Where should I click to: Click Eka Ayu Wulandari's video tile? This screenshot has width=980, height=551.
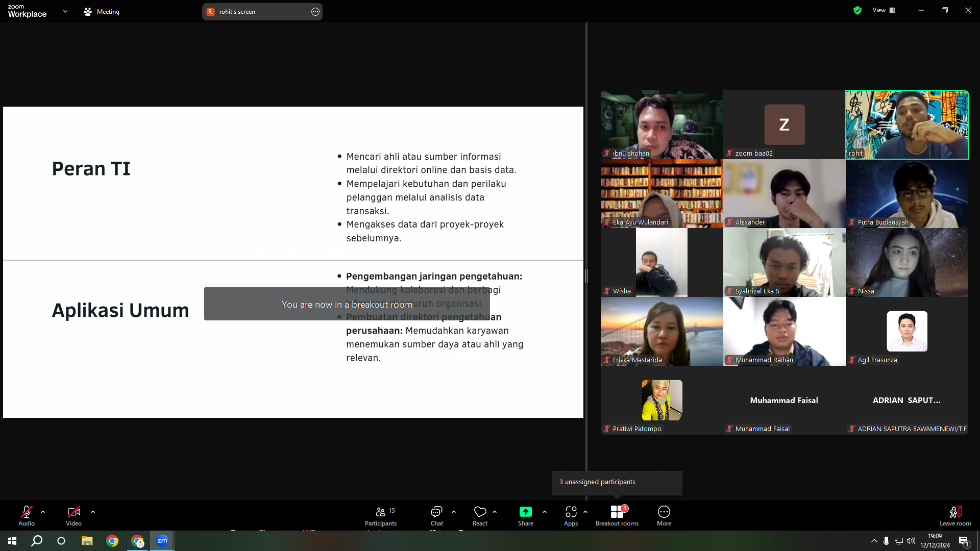[662, 194]
